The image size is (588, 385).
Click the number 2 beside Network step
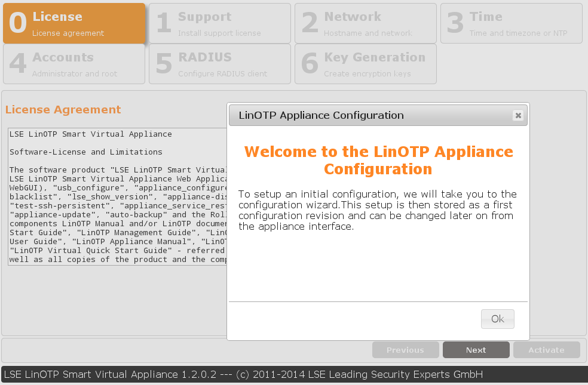(x=310, y=24)
